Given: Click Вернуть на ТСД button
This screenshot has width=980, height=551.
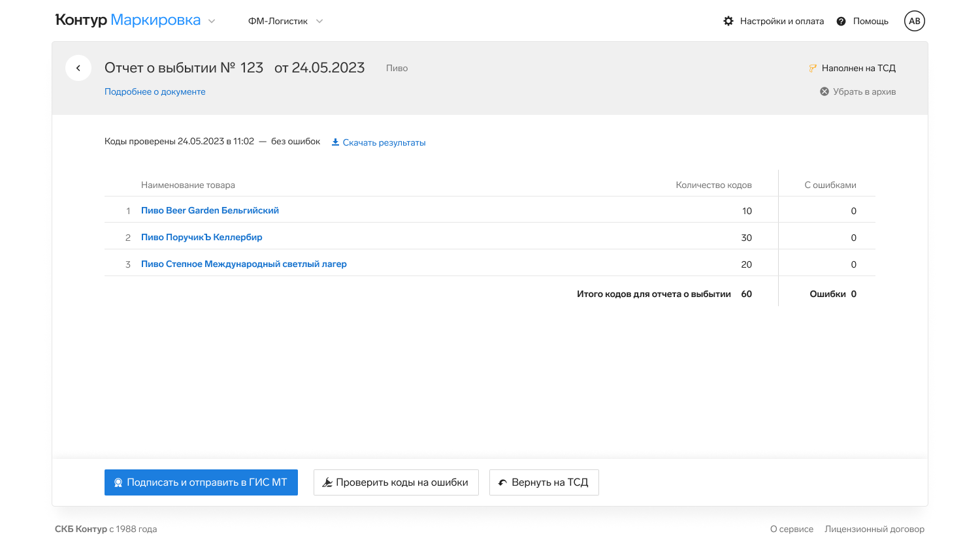Looking at the screenshot, I should click(544, 482).
